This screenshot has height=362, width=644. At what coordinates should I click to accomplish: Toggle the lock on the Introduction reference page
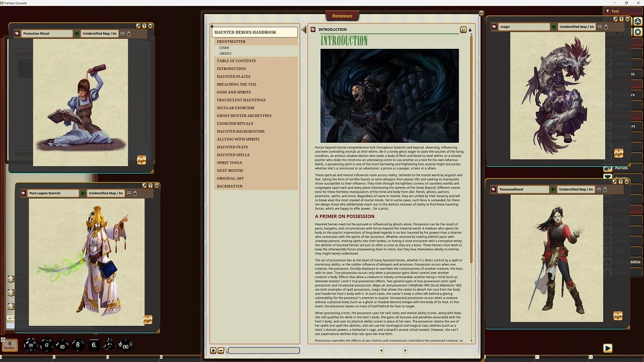471,30
